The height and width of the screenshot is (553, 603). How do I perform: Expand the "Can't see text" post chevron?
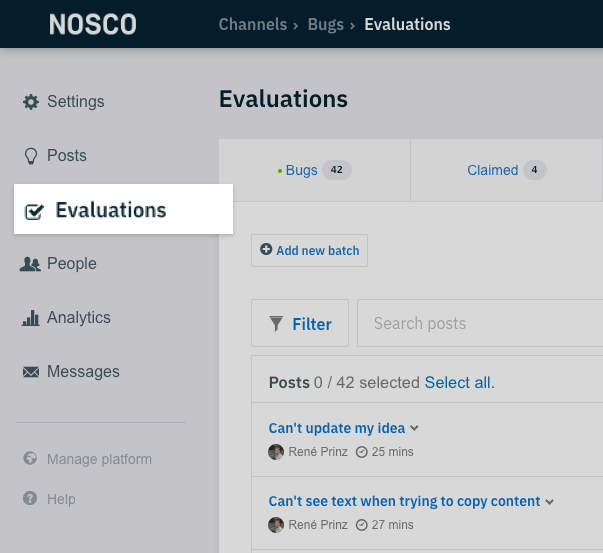point(550,501)
